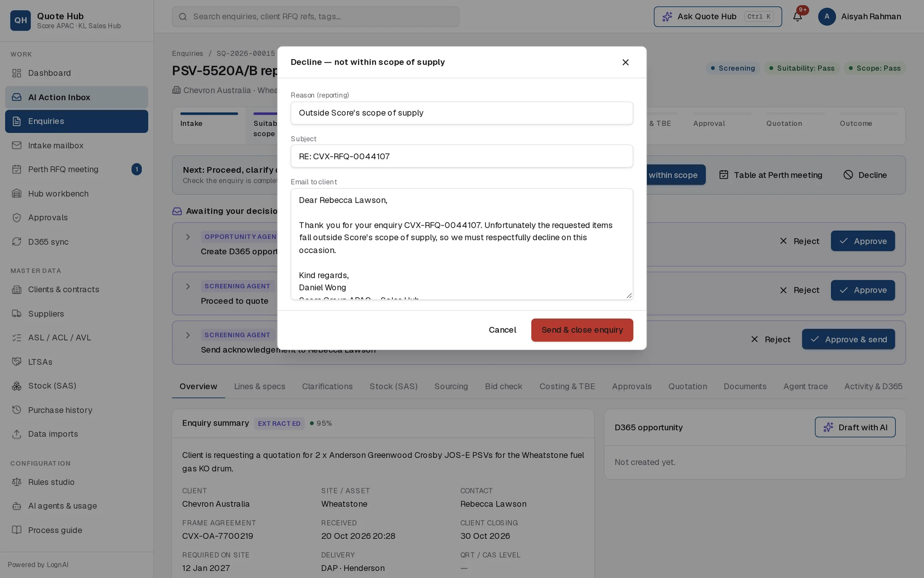Open the Hub workbench
The image size is (924, 578).
pyautogui.click(x=77, y=194)
